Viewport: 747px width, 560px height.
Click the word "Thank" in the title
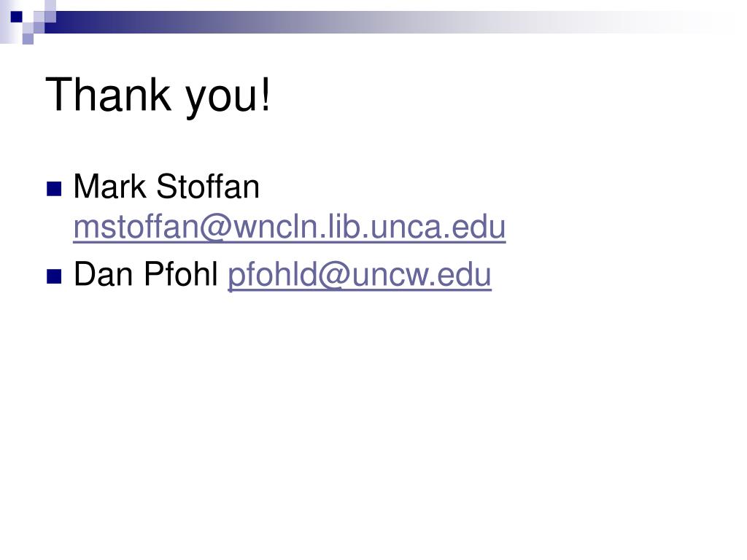coord(108,94)
